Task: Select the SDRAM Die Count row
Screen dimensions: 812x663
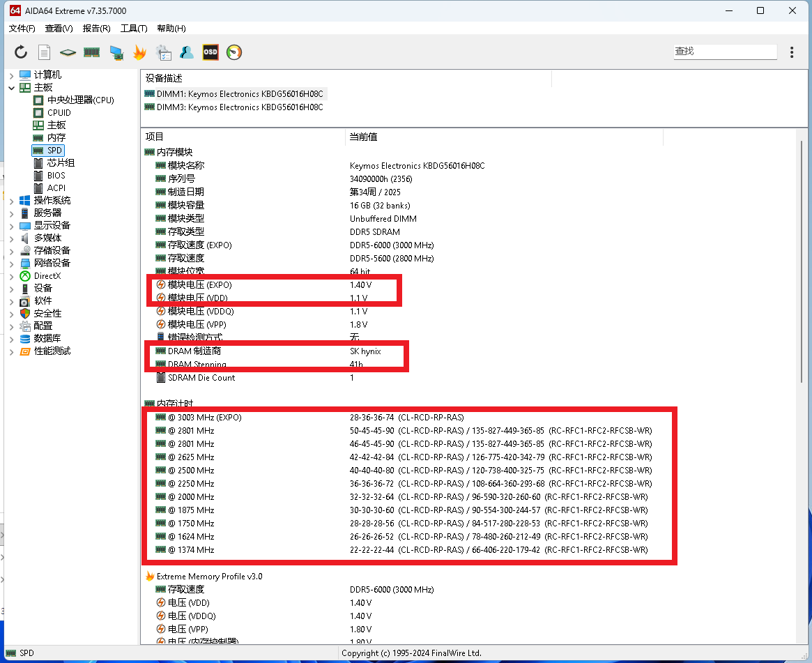Action: pyautogui.click(x=254, y=378)
